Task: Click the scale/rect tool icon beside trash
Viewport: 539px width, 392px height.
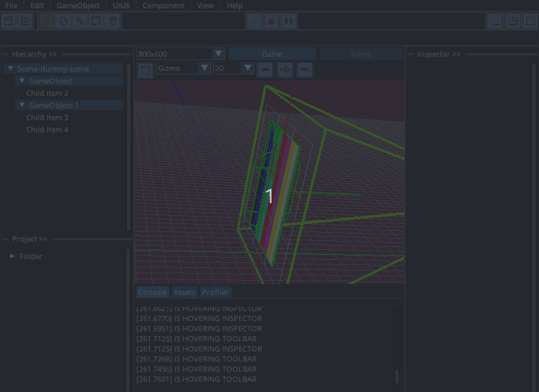Action: tap(96, 22)
